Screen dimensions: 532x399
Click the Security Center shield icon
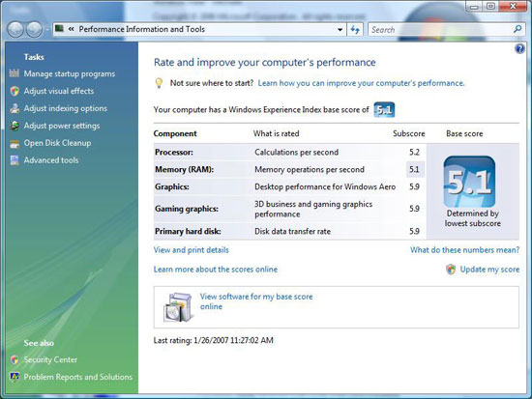coord(15,359)
